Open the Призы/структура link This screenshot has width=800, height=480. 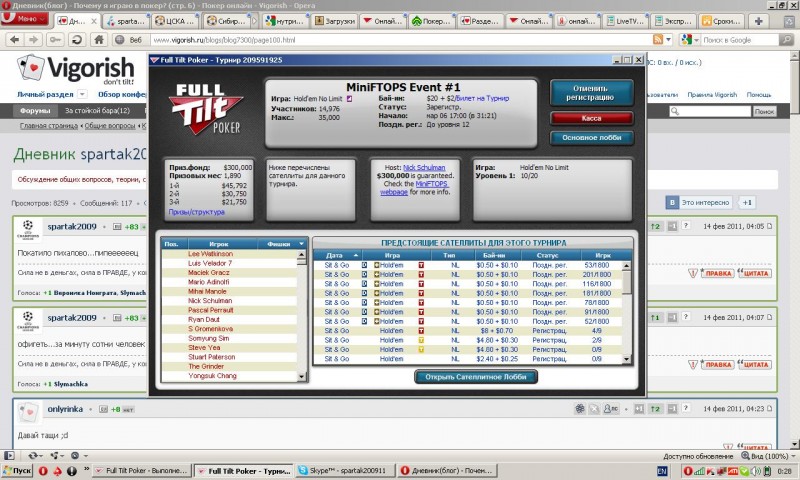[x=195, y=212]
